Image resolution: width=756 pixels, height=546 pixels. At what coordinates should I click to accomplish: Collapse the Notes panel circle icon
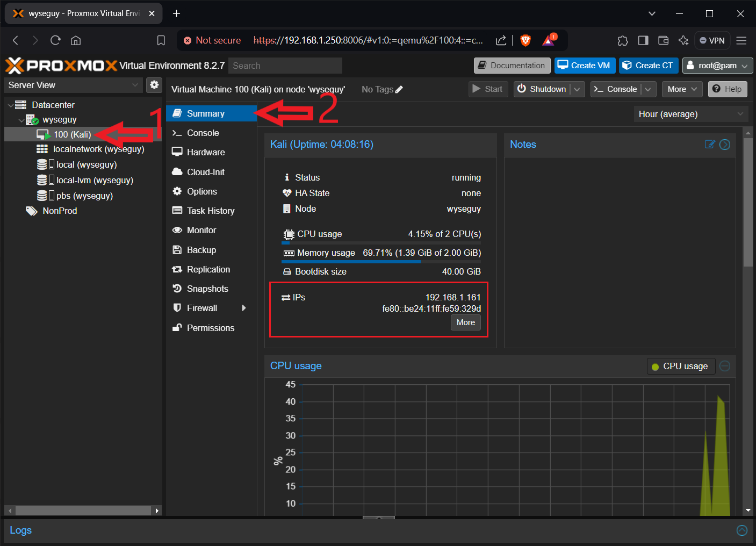725,145
